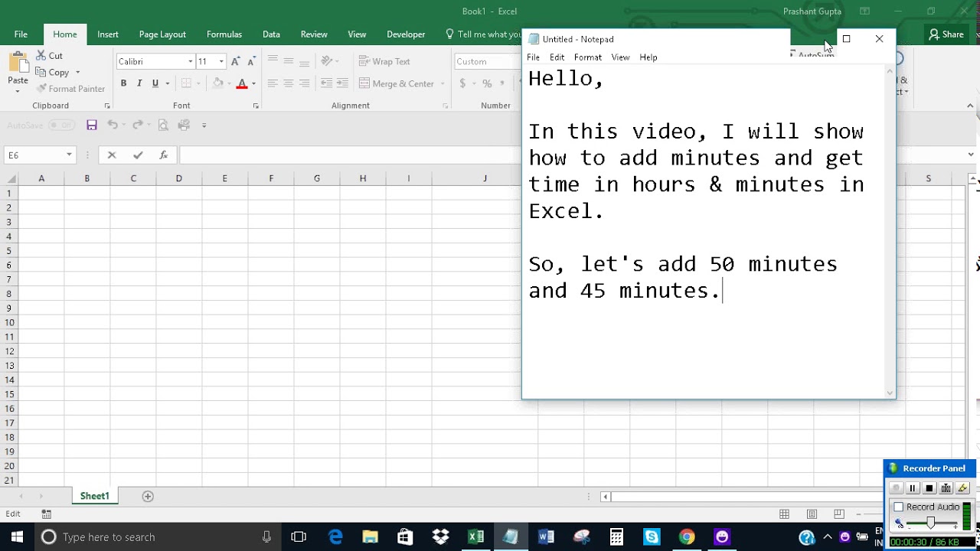Open the File tab in Excel
This screenshot has height=551, width=980.
coord(21,34)
